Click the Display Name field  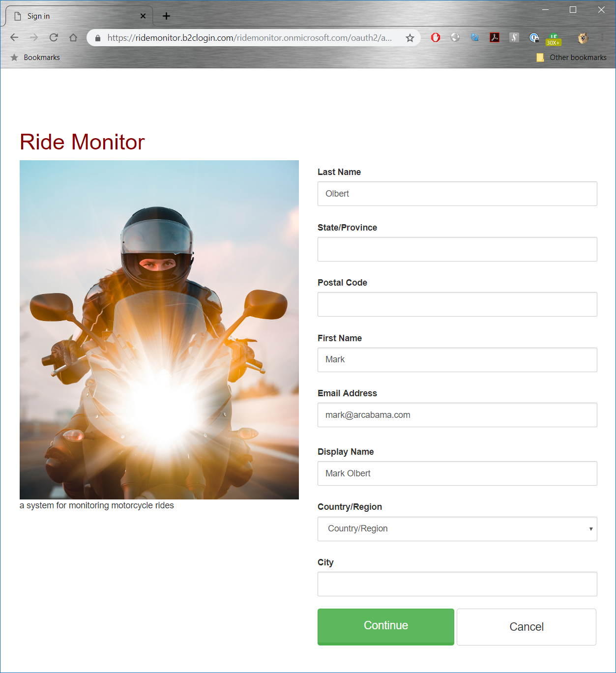coord(457,473)
